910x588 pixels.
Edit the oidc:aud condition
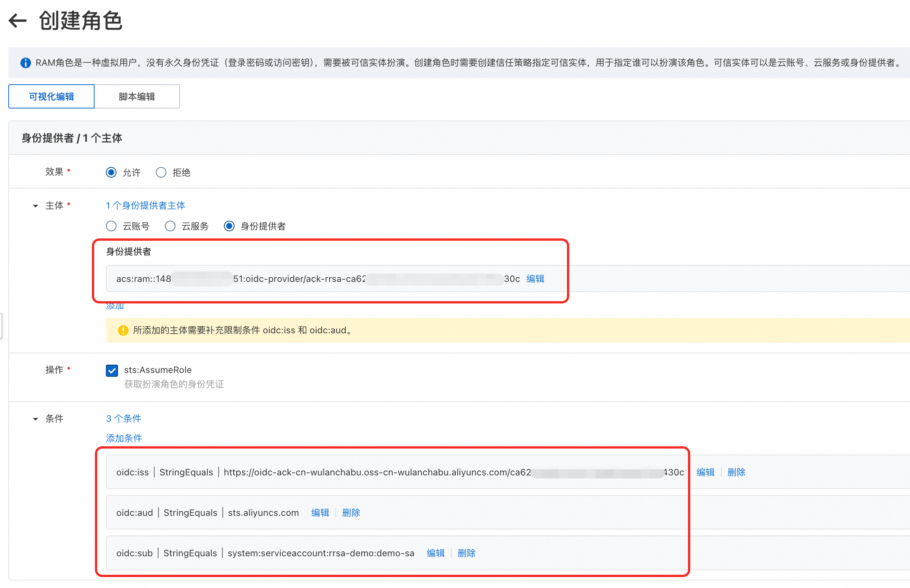click(320, 513)
